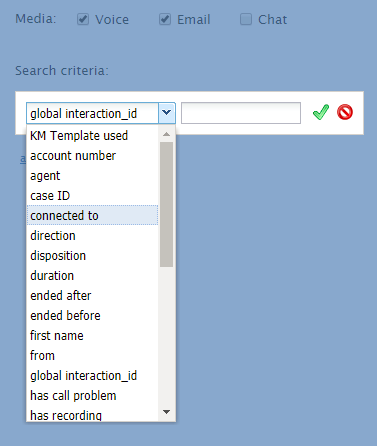Image resolution: width=377 pixels, height=446 pixels.
Task: Select 'has call problem' option
Action: pos(92,396)
